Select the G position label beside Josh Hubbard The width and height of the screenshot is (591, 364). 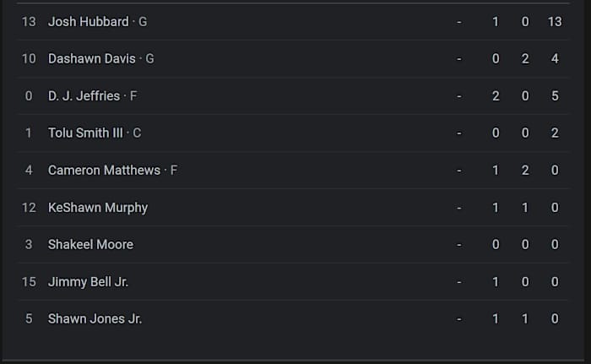(143, 21)
